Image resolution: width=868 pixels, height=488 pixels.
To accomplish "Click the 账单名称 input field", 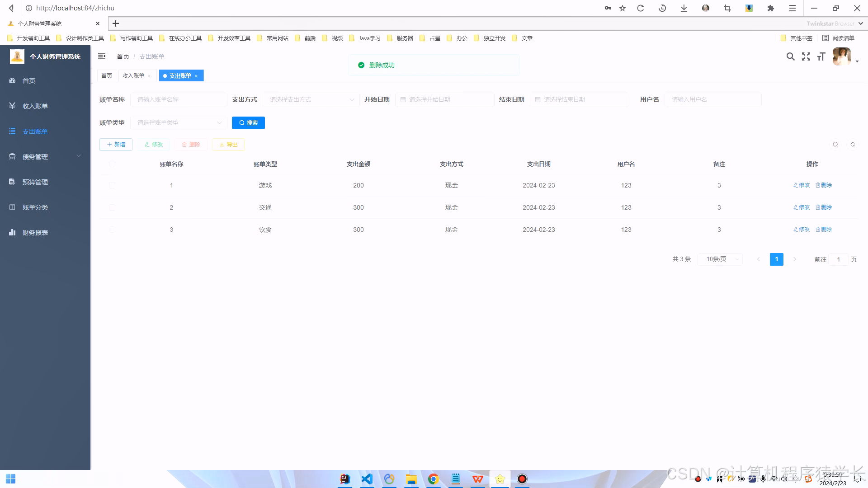I will (179, 99).
